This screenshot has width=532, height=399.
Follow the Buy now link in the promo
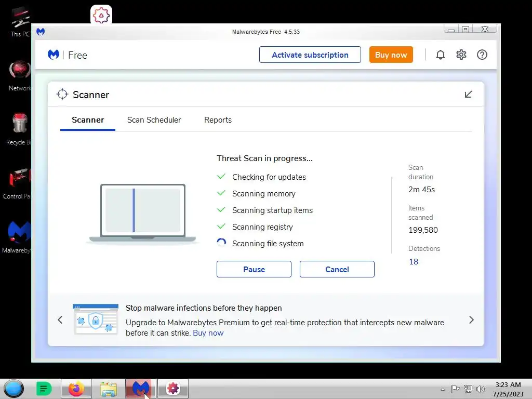pyautogui.click(x=208, y=333)
